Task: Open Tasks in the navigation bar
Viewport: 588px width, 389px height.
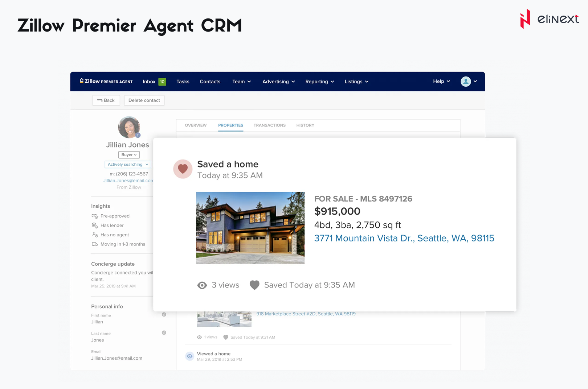Action: pos(183,82)
